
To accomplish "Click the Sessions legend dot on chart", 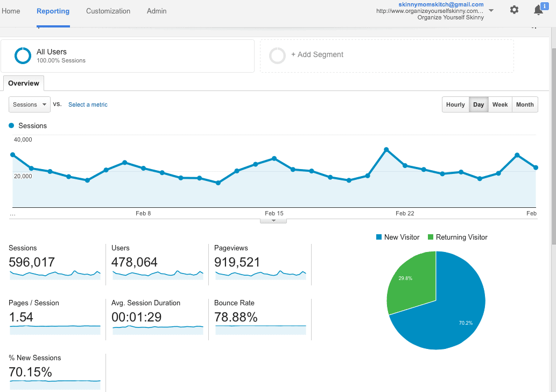I will [11, 125].
